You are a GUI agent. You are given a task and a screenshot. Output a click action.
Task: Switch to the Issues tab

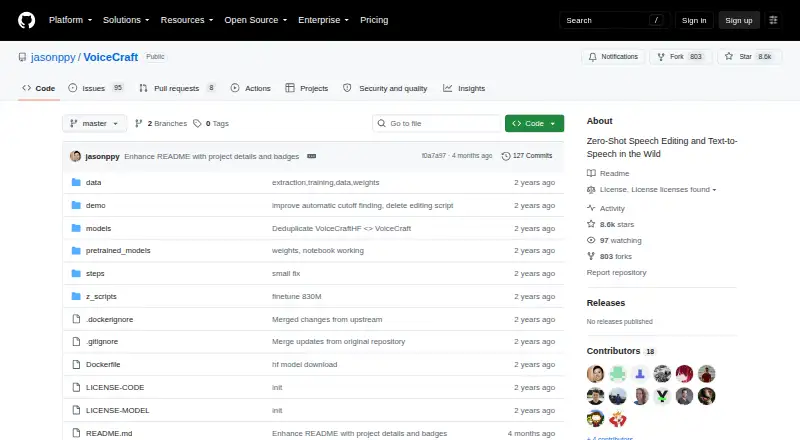point(96,88)
